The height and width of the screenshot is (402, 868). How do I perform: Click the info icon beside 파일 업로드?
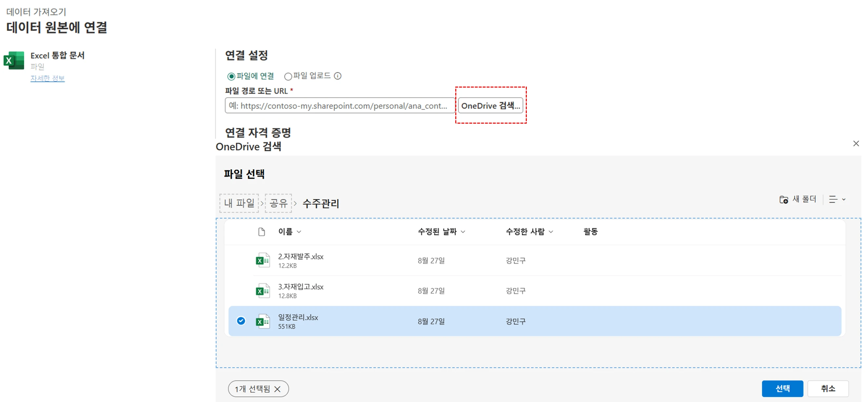coord(338,76)
